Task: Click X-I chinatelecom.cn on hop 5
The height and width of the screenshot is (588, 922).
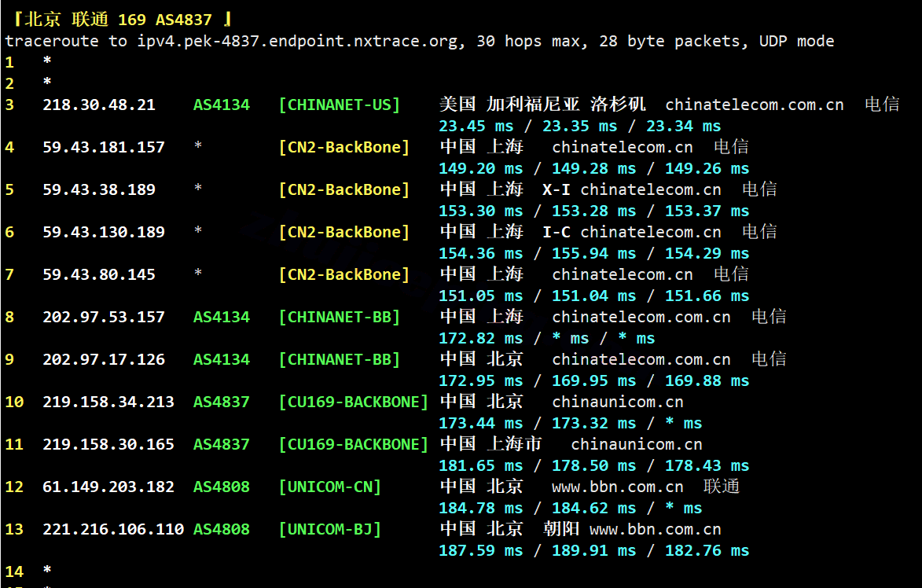Action: [x=632, y=189]
